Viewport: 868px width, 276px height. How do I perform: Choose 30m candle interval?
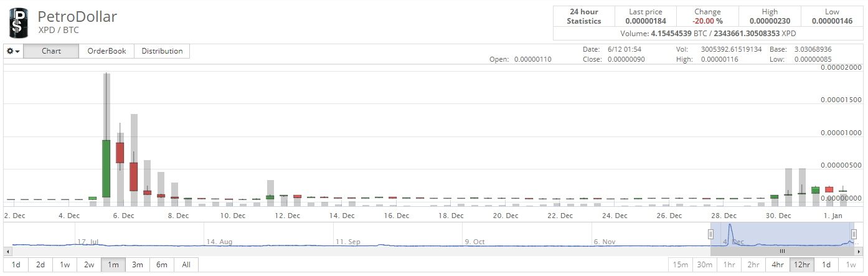coord(705,265)
